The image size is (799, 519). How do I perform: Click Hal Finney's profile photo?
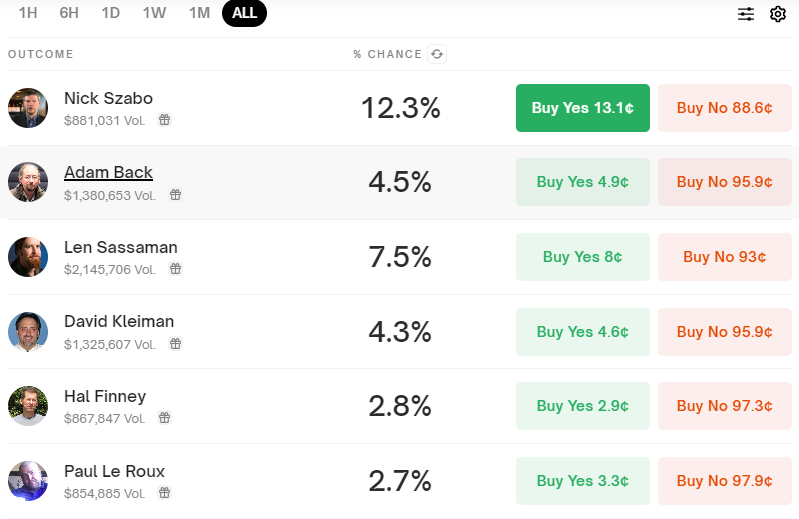pyautogui.click(x=28, y=406)
